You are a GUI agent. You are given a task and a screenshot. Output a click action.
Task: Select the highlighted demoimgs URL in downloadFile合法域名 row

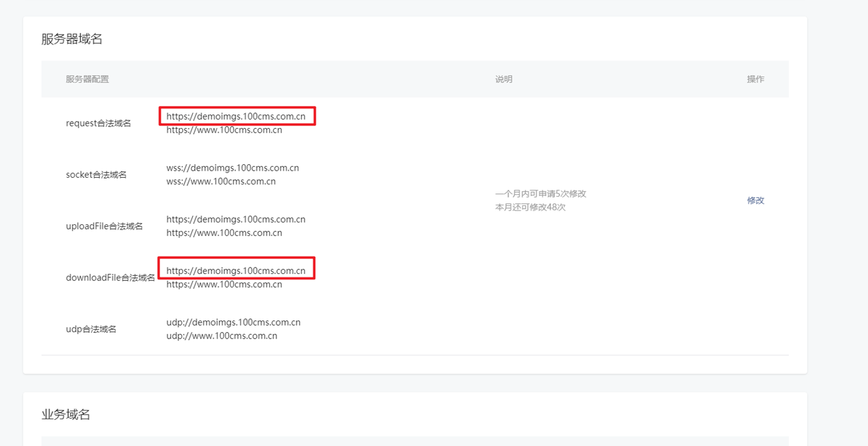click(x=235, y=271)
